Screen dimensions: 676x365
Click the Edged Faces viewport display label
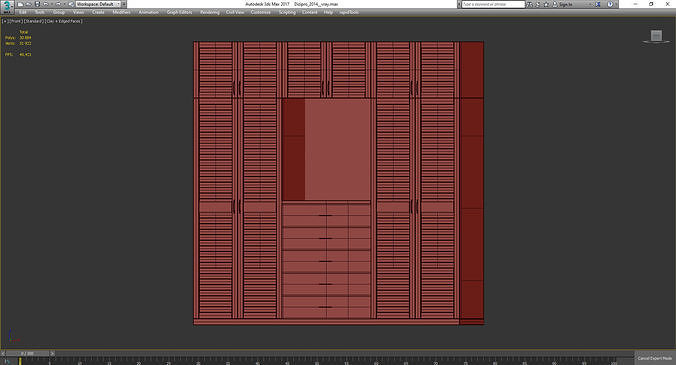pos(69,21)
